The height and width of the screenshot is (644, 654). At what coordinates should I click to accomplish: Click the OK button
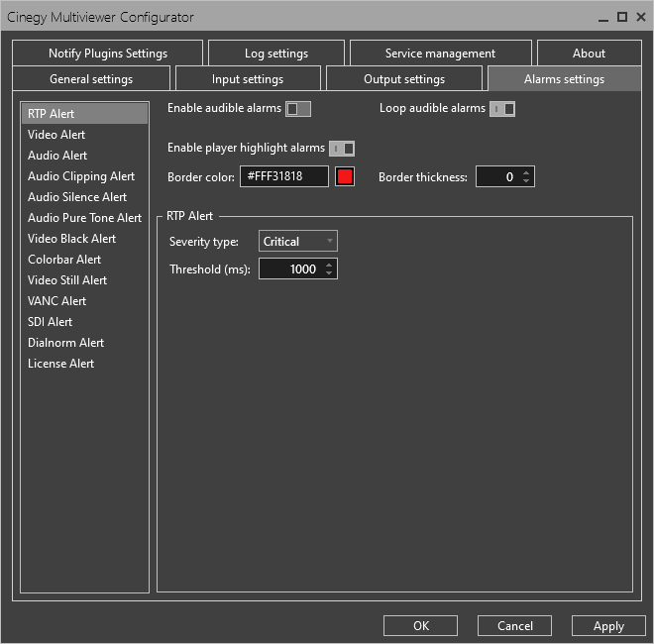(x=420, y=625)
